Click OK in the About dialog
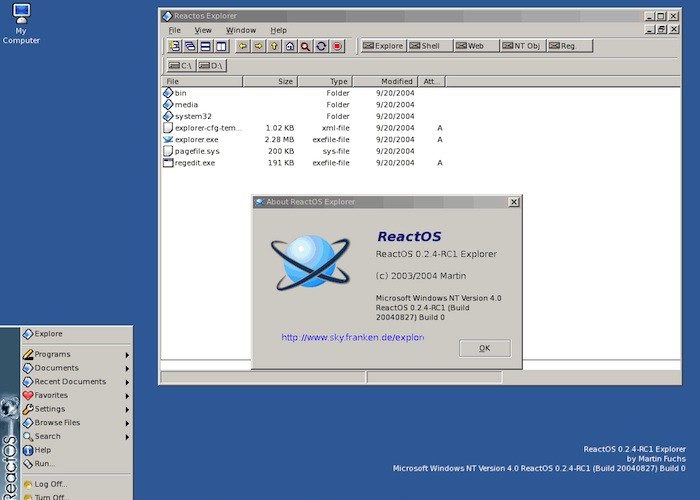Viewport: 700px width, 500px height. [x=484, y=348]
